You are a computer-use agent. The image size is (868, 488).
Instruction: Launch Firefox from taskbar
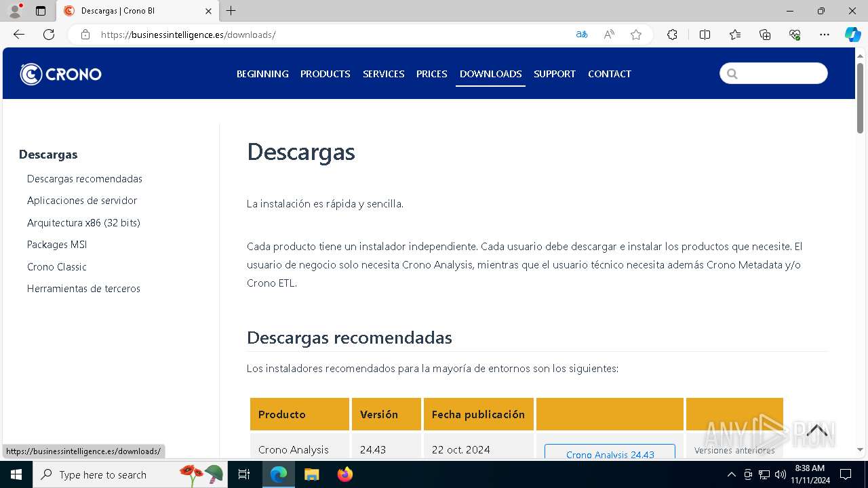coord(344,474)
